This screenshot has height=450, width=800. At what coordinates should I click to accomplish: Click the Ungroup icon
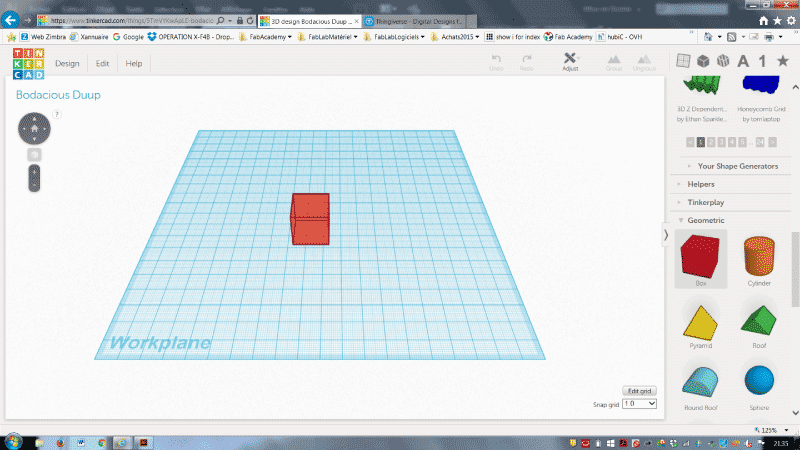tap(644, 60)
